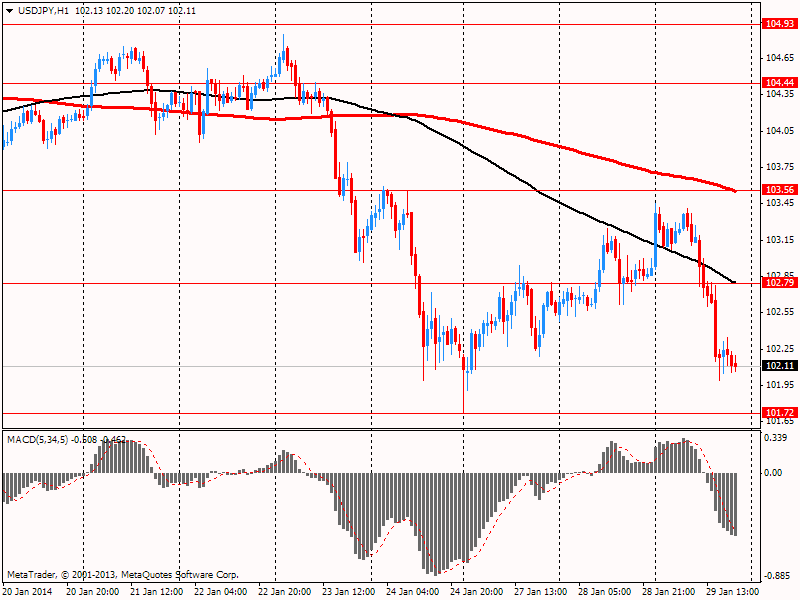Screen dimensions: 800x600
Task: Select the MACD scale value -0.885
Action: pyautogui.click(x=776, y=576)
